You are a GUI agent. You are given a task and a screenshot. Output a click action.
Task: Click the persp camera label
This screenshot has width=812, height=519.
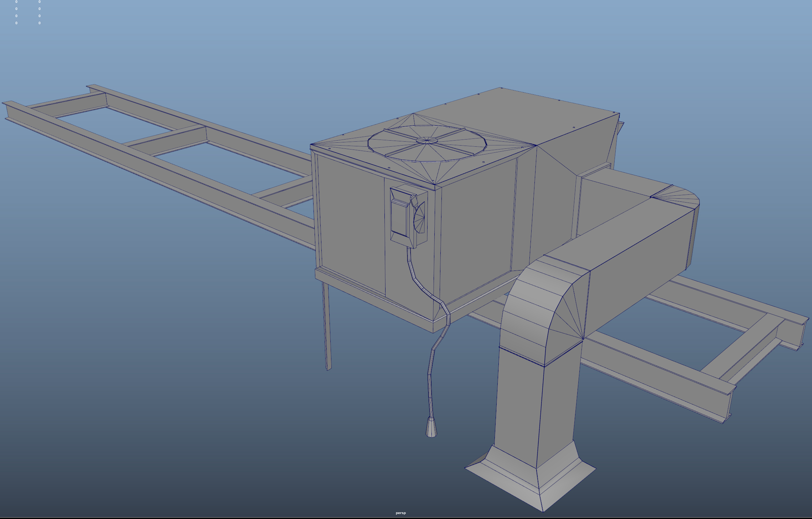(400, 513)
